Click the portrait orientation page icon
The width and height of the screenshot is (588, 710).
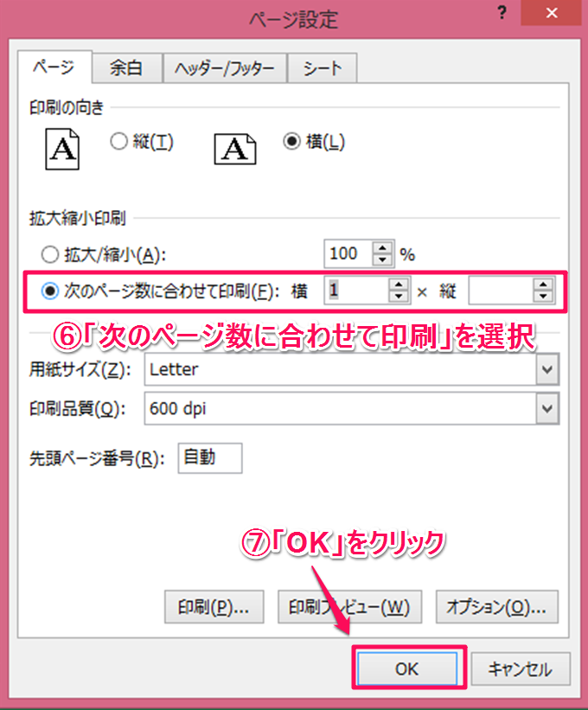coord(62,149)
